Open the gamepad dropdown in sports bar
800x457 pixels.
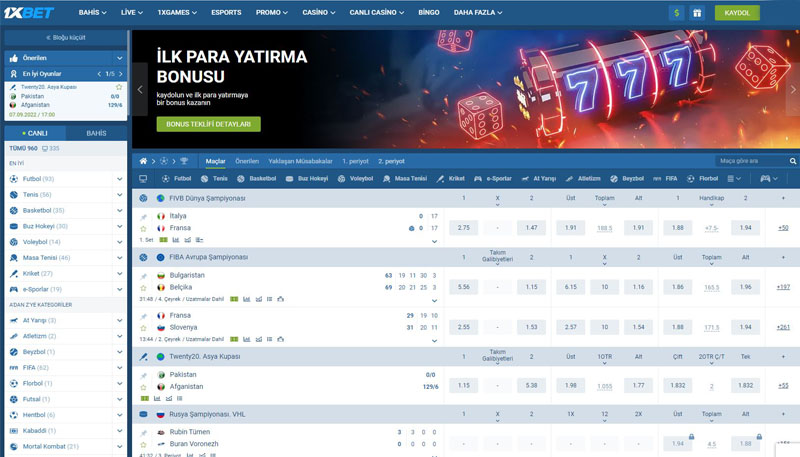769,179
